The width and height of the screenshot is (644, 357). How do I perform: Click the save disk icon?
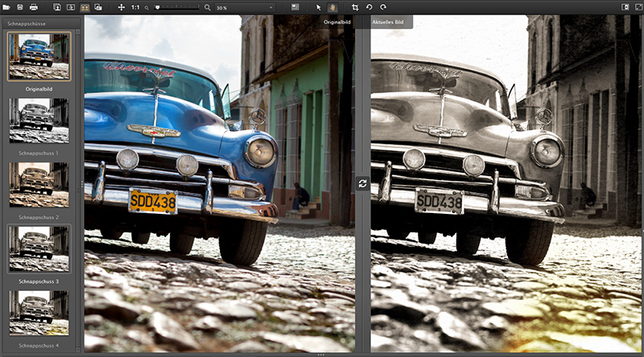click(19, 7)
